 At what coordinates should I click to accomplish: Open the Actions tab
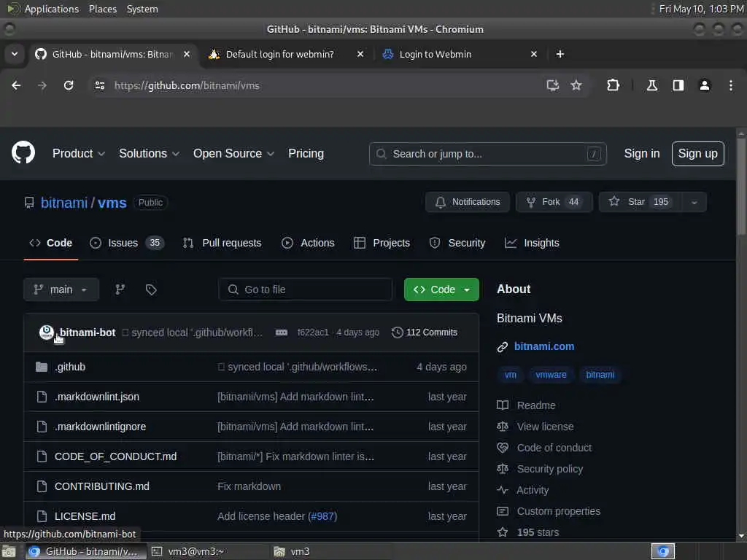(x=309, y=243)
